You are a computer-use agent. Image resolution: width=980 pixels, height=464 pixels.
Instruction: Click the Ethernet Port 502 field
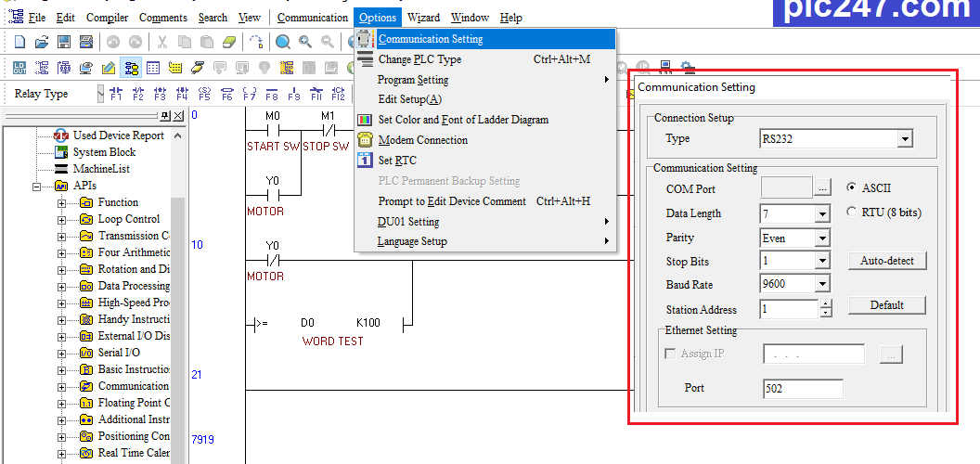click(803, 388)
